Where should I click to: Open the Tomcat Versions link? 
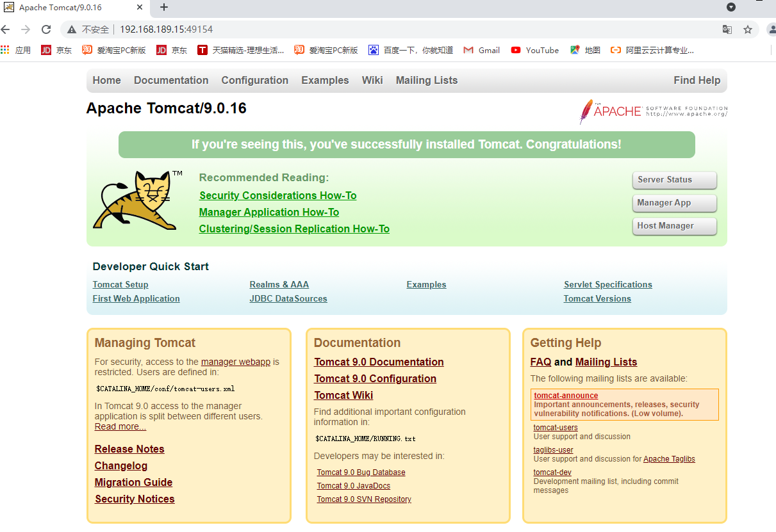coord(597,298)
